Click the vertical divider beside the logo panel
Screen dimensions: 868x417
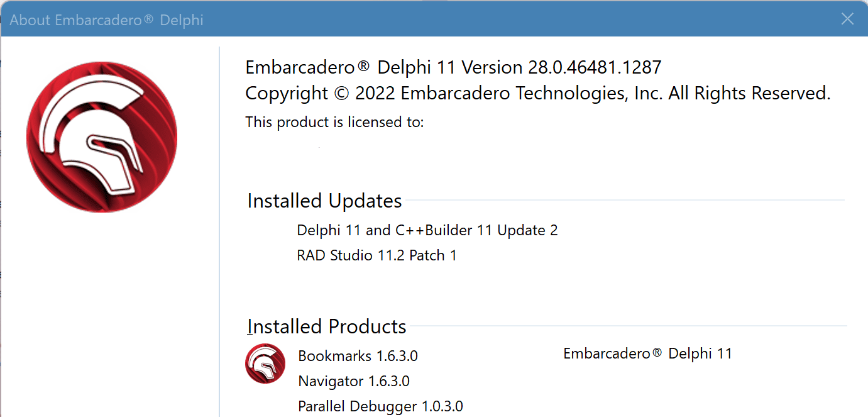click(219, 231)
